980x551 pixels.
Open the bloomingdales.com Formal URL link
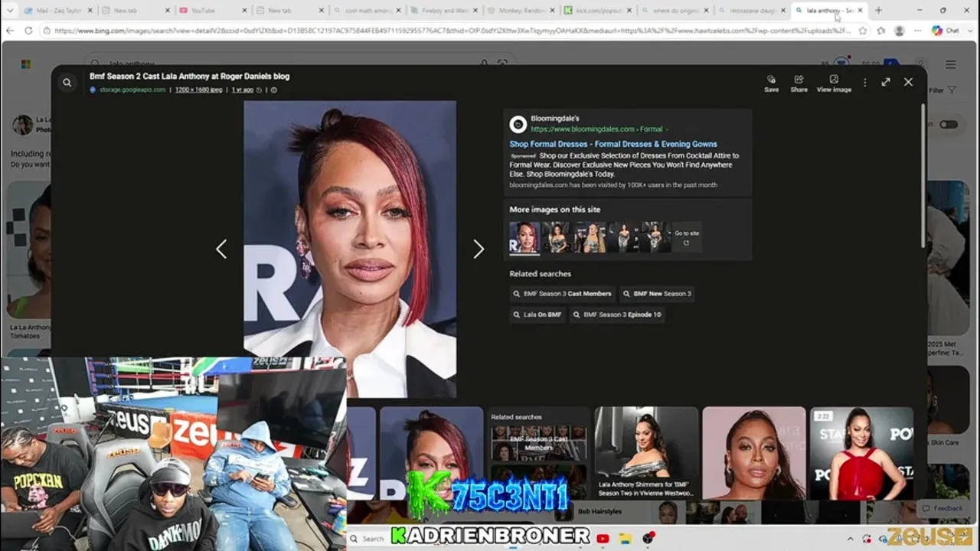pyautogui.click(x=596, y=129)
